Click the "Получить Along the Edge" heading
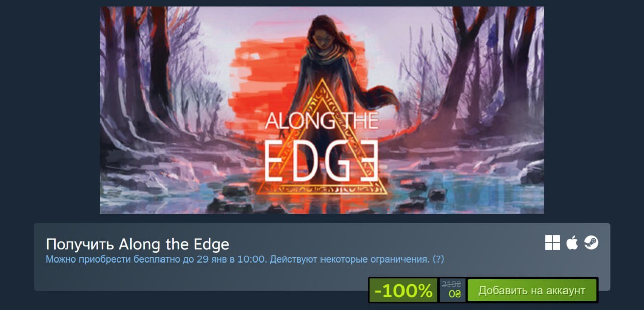 [137, 244]
